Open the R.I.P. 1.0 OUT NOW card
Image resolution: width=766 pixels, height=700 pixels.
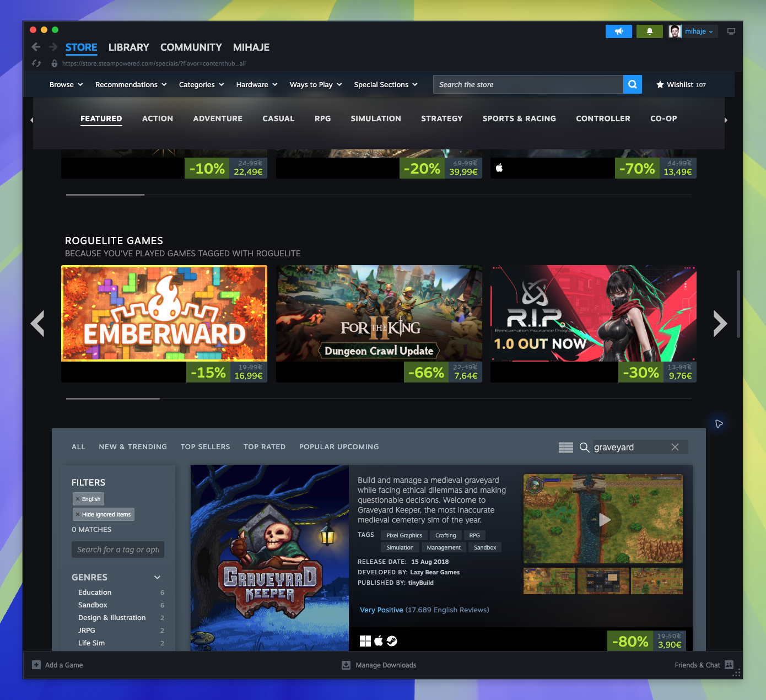pos(594,324)
